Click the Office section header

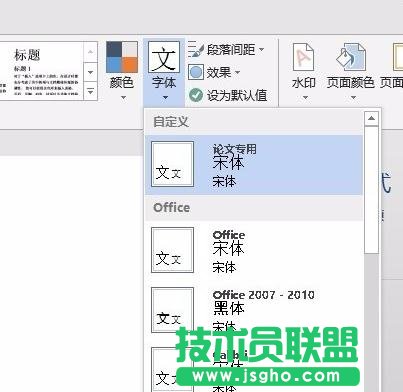(254, 208)
